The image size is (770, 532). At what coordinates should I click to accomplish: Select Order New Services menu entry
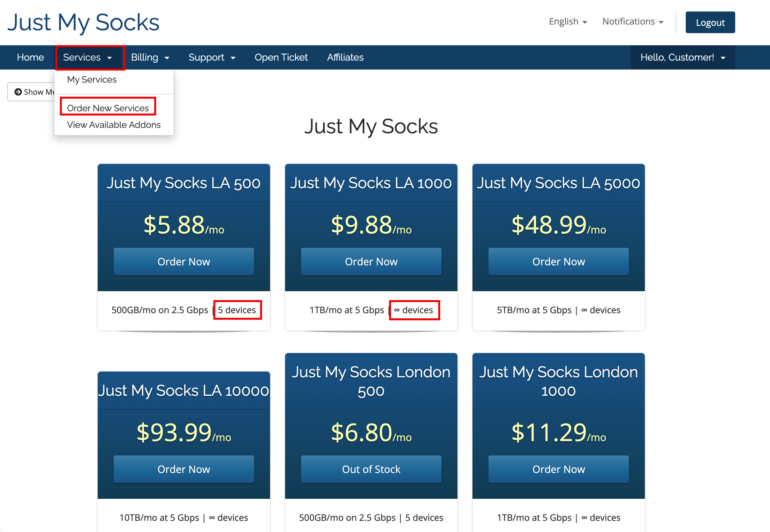[108, 108]
